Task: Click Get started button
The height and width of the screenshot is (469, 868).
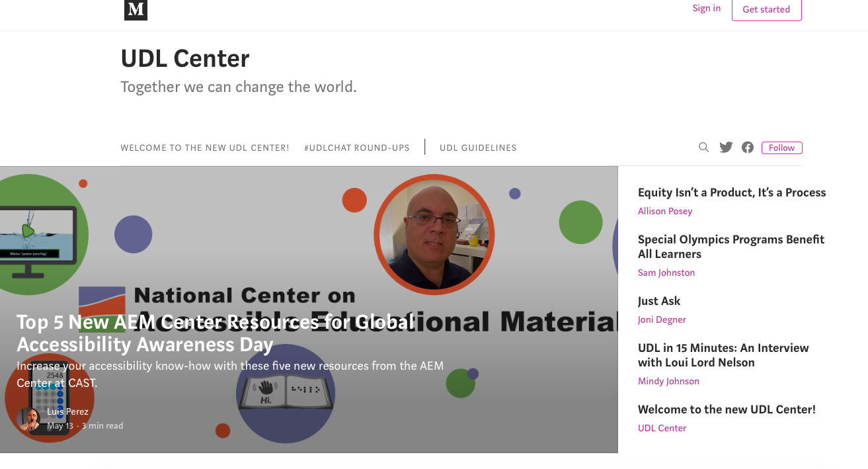Action: 766,9
